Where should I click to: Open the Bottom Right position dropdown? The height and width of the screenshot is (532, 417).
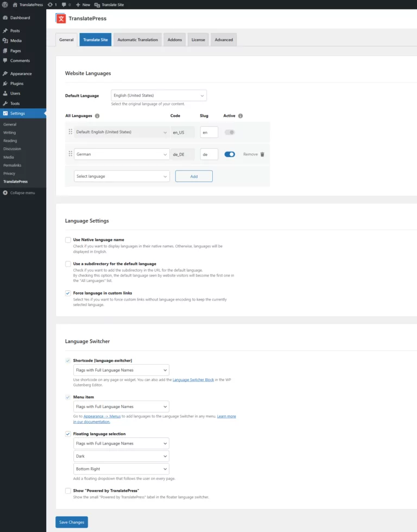121,469
